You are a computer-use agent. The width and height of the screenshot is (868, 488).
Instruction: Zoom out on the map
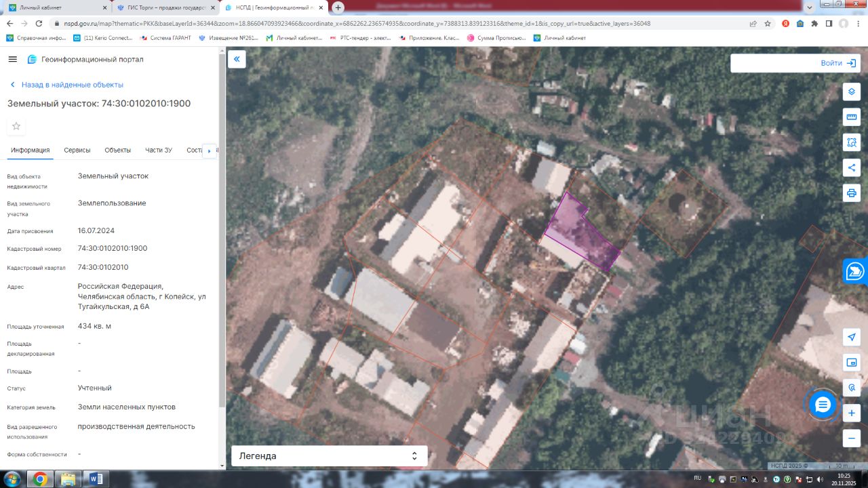[852, 439]
